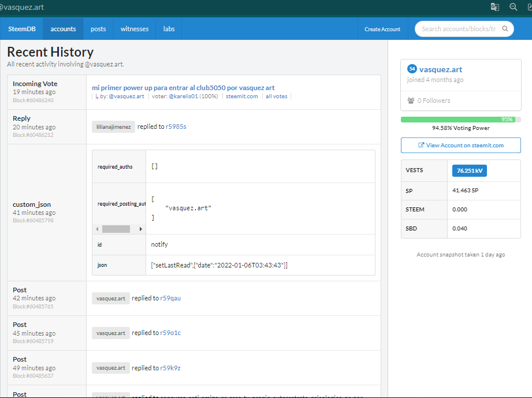Click the SBD 0.040 value
This screenshot has width=532, height=398.
(x=459, y=228)
